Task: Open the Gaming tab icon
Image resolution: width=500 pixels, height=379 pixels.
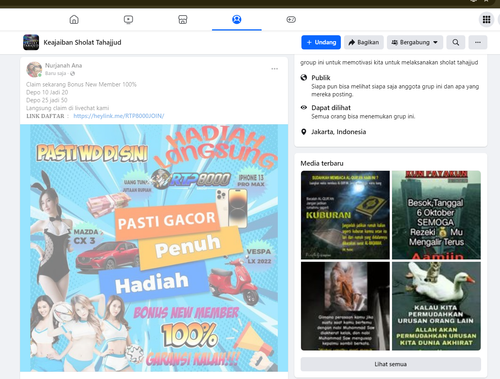Action: coord(291,20)
